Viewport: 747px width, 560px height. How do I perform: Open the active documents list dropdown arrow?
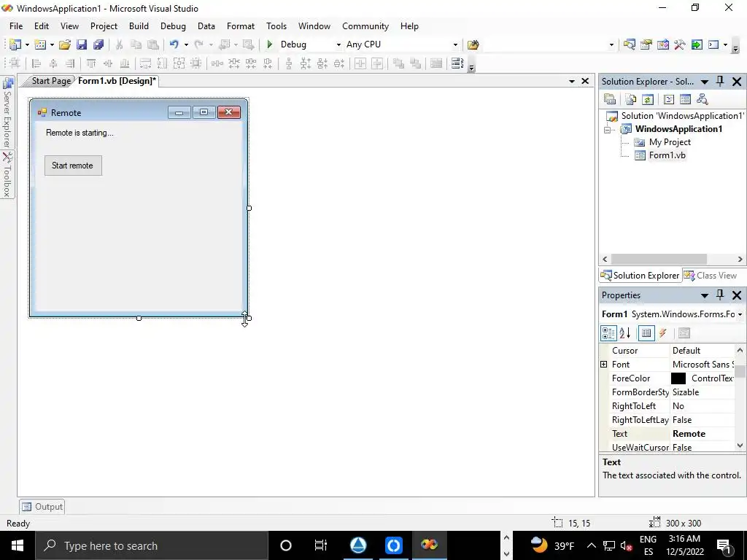pos(572,82)
